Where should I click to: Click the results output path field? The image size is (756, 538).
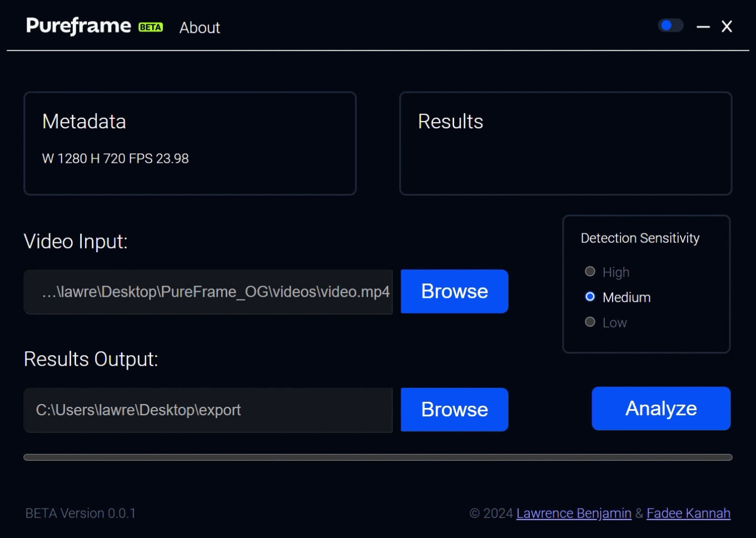pyautogui.click(x=208, y=410)
